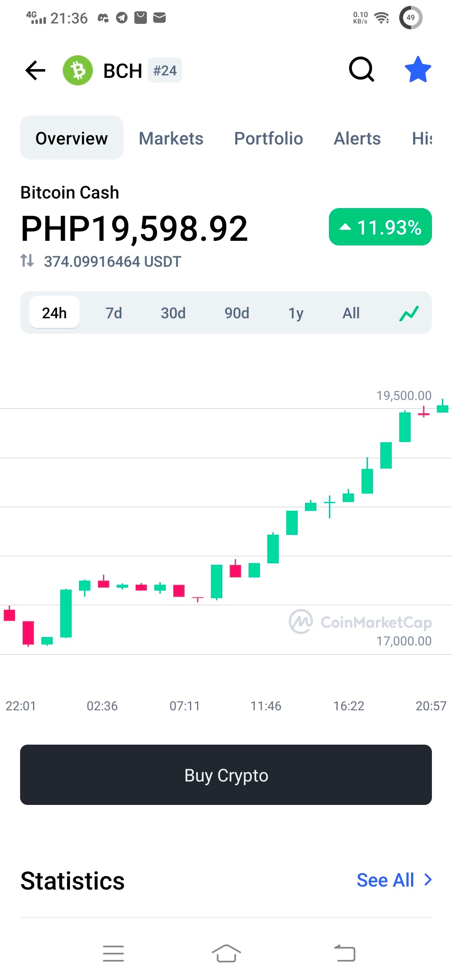Tap the Buy Crypto button

(226, 775)
